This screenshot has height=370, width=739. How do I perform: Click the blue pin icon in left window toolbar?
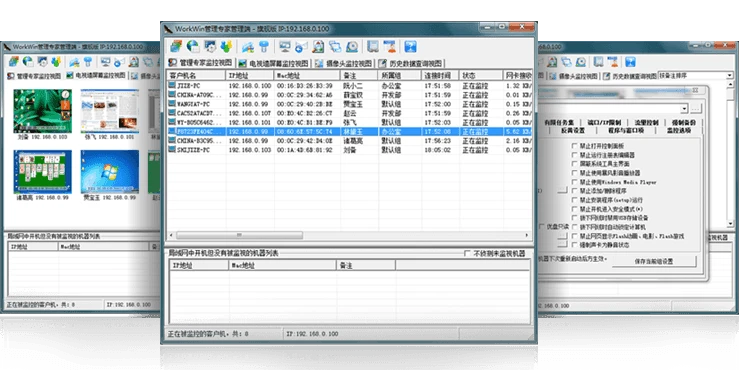coord(88,61)
